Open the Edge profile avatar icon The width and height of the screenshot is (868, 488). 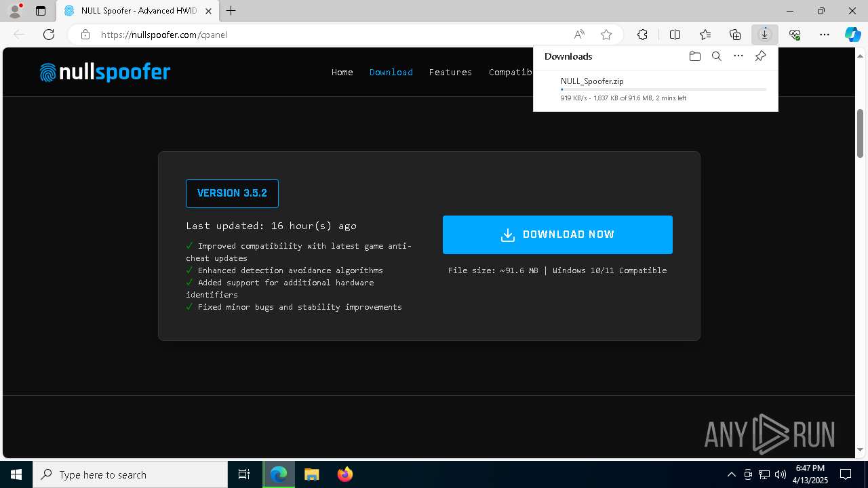[14, 11]
